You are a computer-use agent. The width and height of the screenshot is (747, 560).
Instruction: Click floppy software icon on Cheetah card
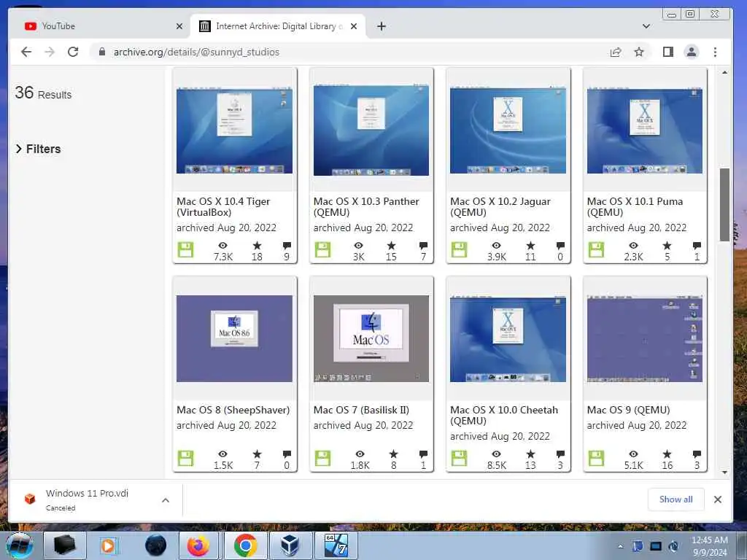pos(460,459)
